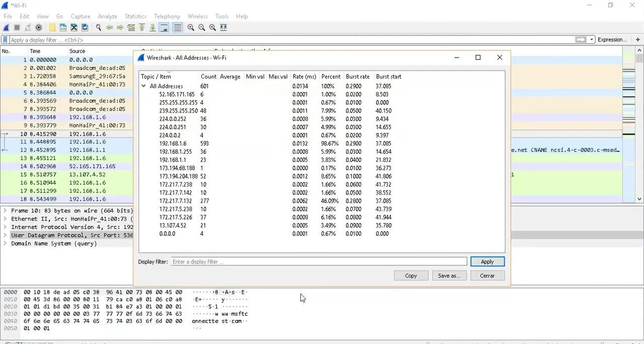Jump to the first packet
The width and height of the screenshot is (644, 344).
pos(142,28)
